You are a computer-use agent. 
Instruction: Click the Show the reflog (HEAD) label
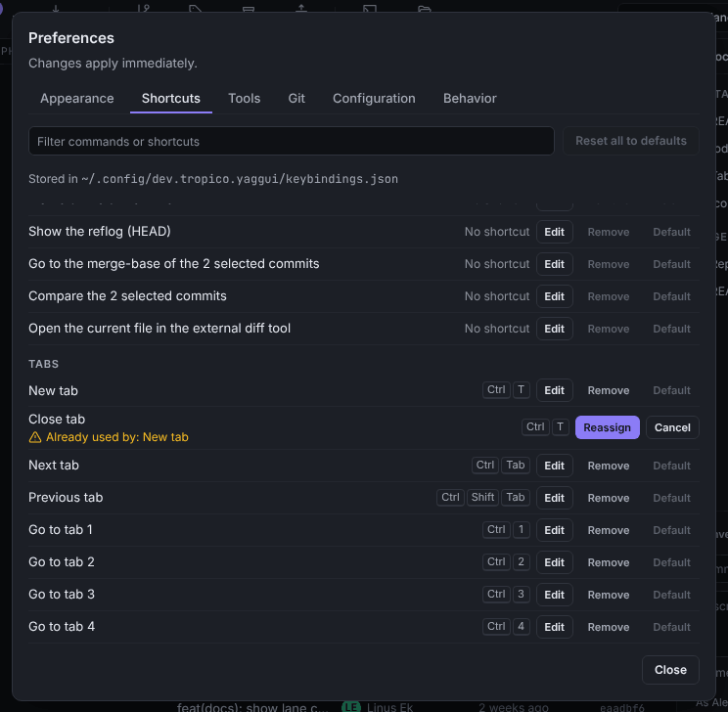point(100,231)
